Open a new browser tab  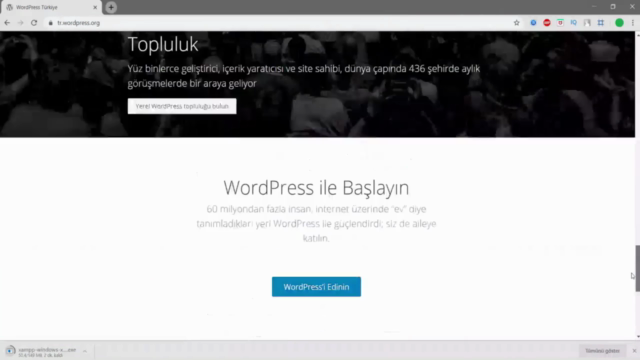click(x=111, y=7)
